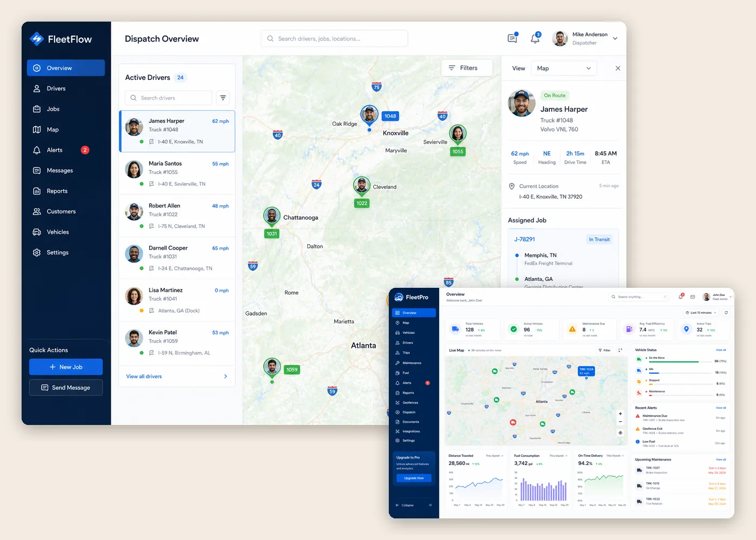The image size is (756, 540).
Task: Click the Send Message button
Action: point(66,388)
